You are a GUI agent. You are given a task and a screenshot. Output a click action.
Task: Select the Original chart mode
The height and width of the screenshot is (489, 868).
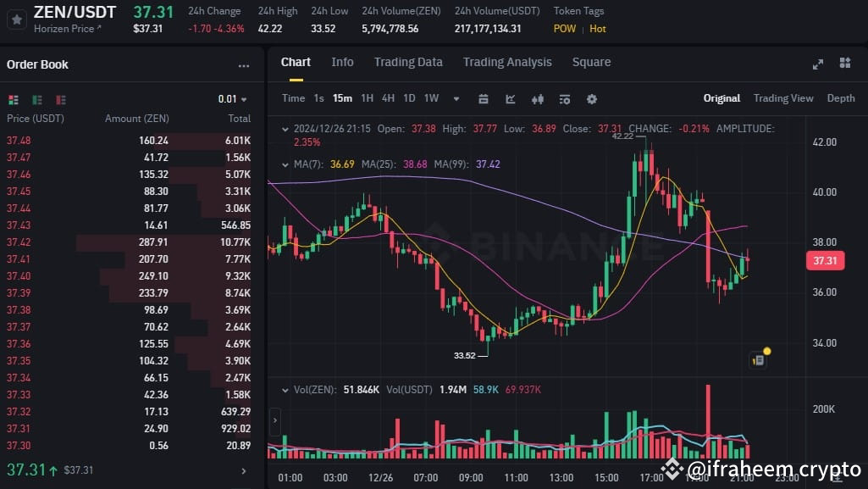coord(721,98)
